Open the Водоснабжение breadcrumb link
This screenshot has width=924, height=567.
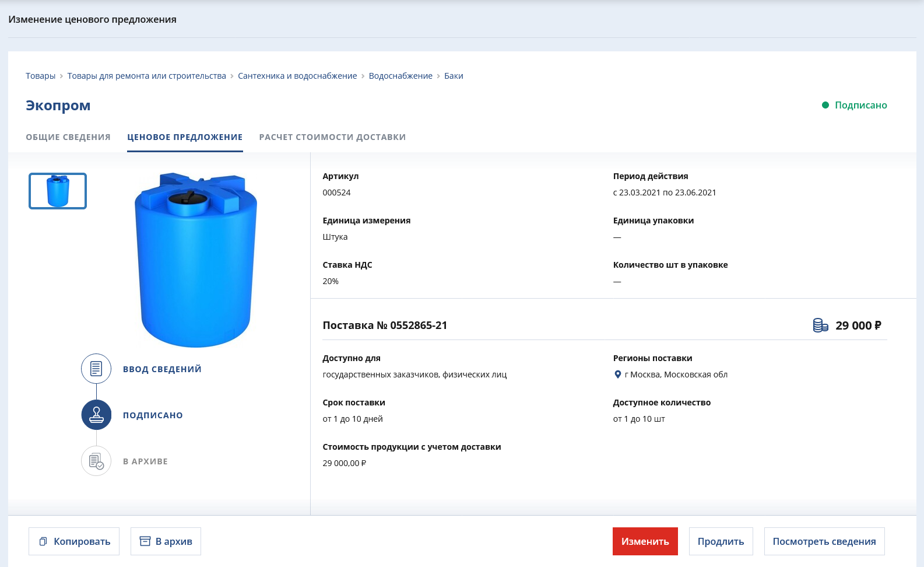[x=400, y=76]
